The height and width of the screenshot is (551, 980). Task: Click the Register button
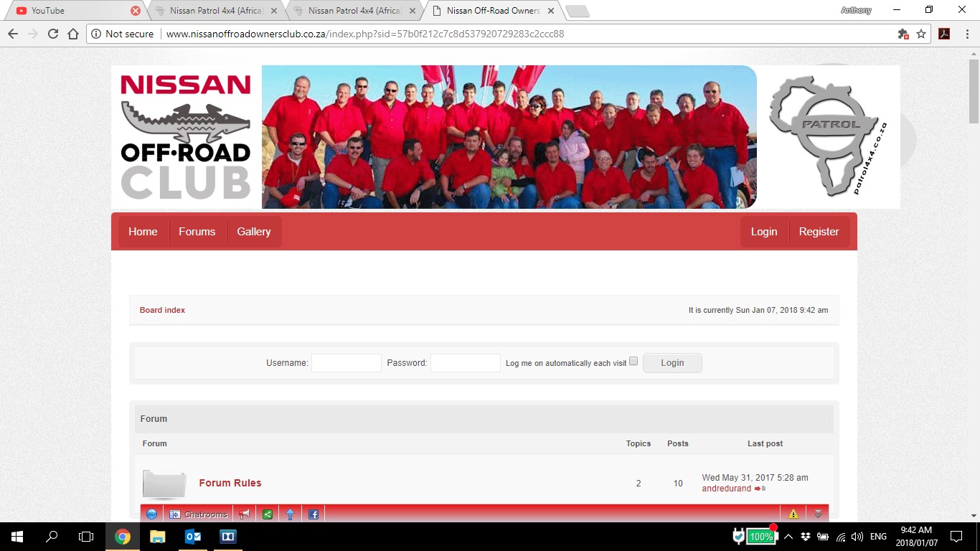coord(819,232)
